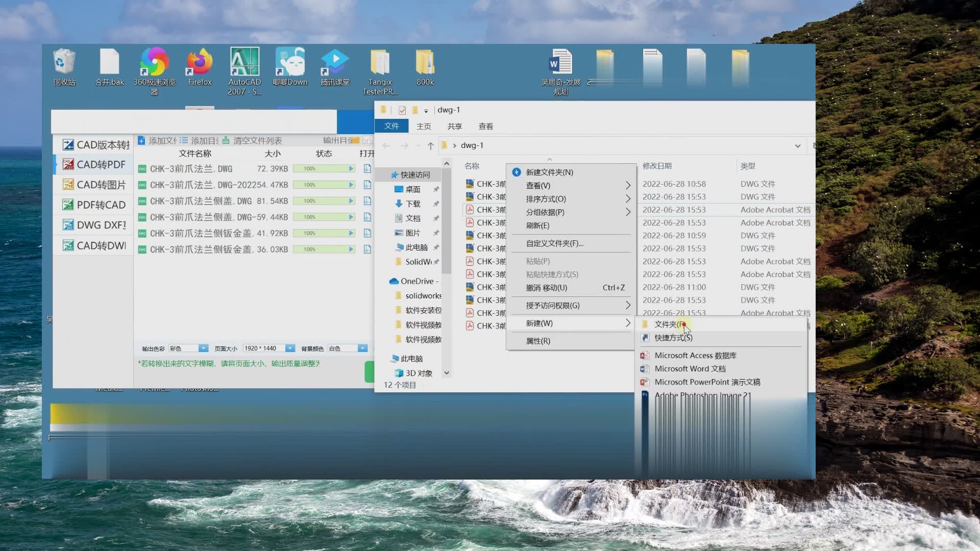Image resolution: width=980 pixels, height=551 pixels.
Task: Open the 输出色彩 dropdown showing 彩色
Action: coord(203,348)
